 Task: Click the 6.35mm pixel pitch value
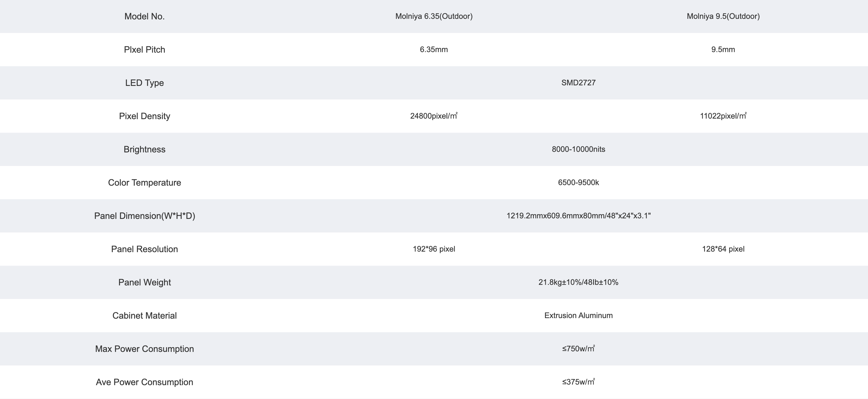click(434, 50)
